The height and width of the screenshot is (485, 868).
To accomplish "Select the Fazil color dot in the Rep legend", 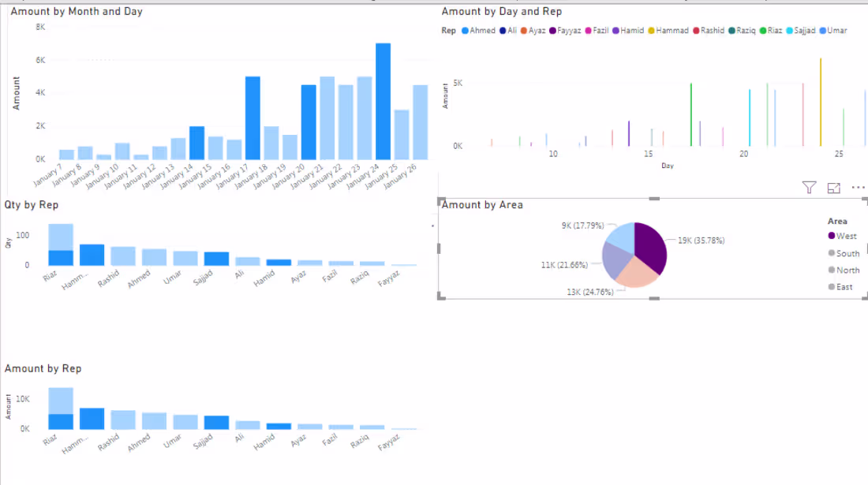I will tap(587, 30).
